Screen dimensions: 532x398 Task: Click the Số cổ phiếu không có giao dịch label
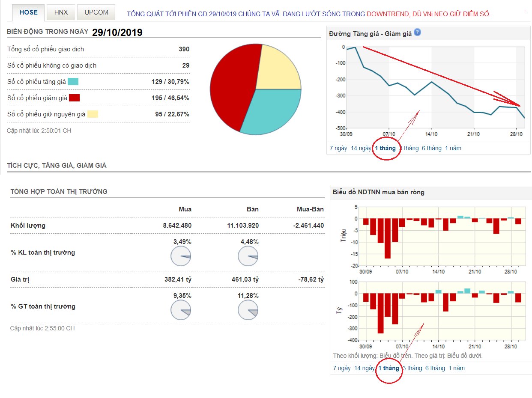(52, 65)
